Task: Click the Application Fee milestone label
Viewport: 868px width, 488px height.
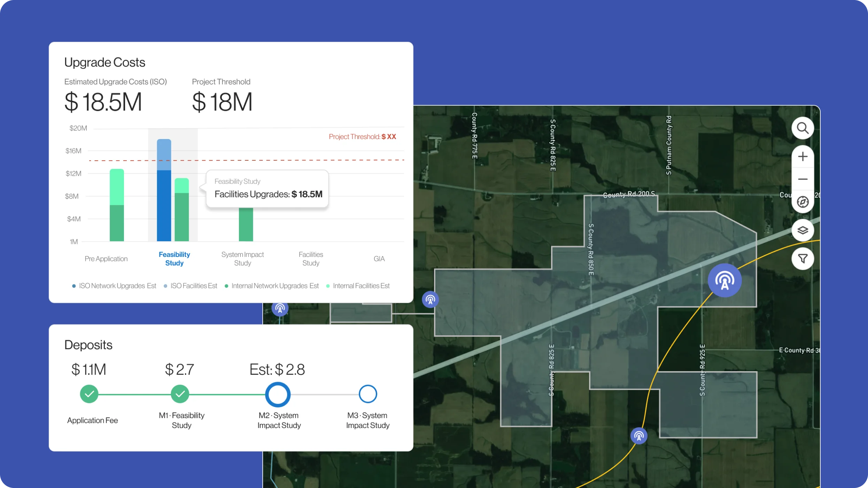Action: coord(92,420)
